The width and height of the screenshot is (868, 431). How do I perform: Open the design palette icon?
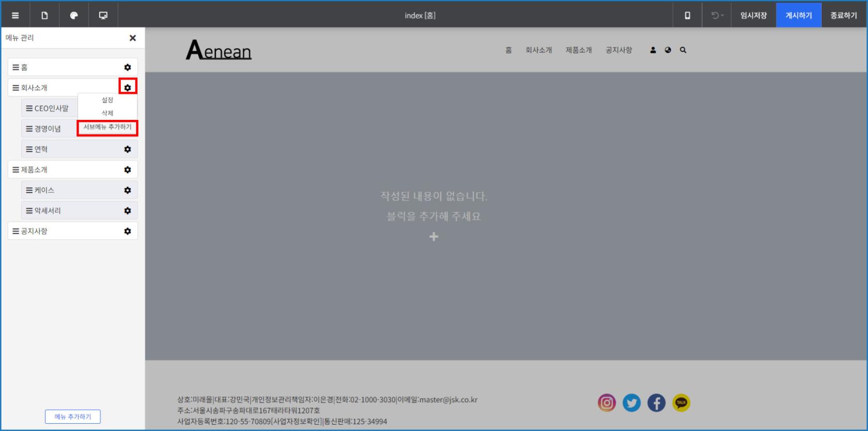[x=74, y=16]
